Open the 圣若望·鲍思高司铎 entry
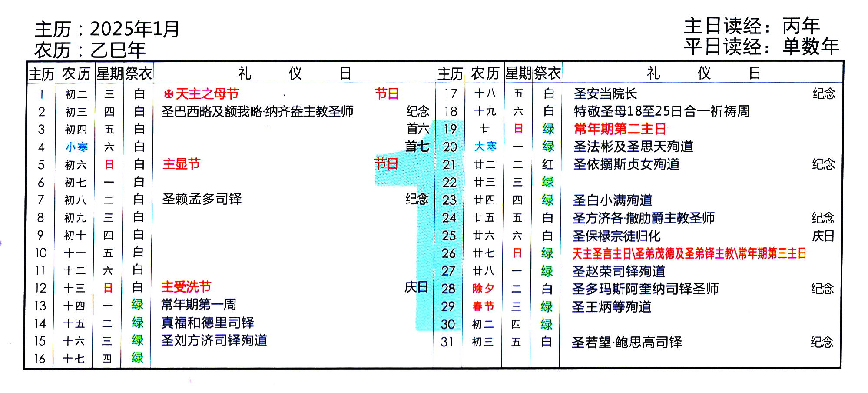 [x=626, y=343]
